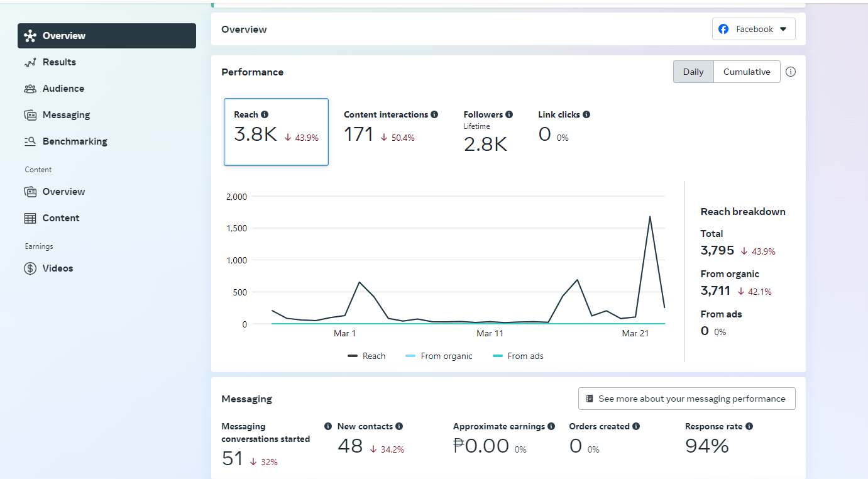This screenshot has width=868, height=479.
Task: Click the Reach breakdown heading
Action: pyautogui.click(x=743, y=212)
